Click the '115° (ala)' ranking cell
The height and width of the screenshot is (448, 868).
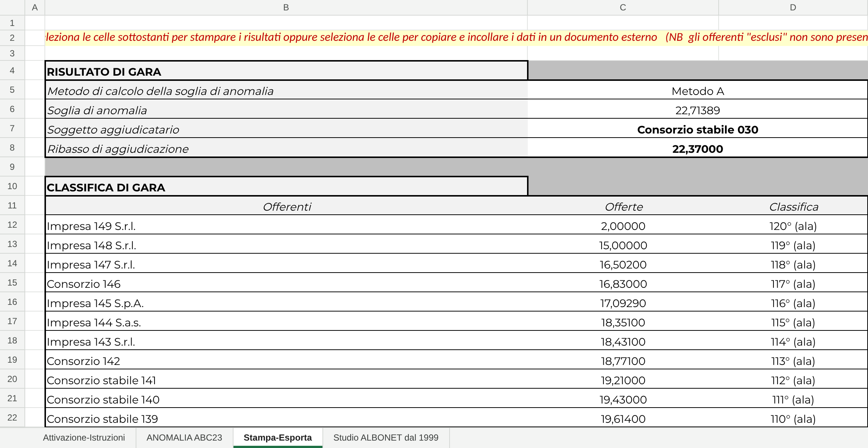(x=793, y=322)
